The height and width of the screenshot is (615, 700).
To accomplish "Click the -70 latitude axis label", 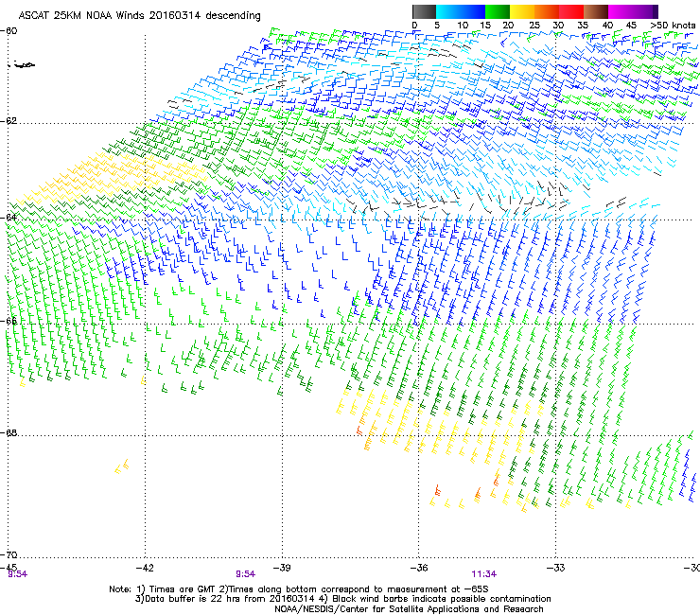I will click(9, 554).
